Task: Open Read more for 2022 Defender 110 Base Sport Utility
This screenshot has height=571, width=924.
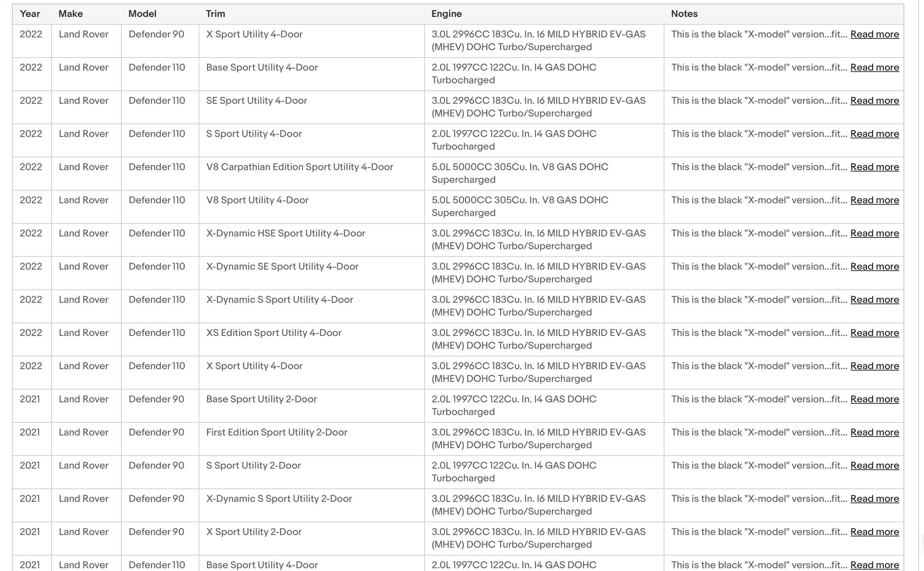Action: click(x=874, y=68)
